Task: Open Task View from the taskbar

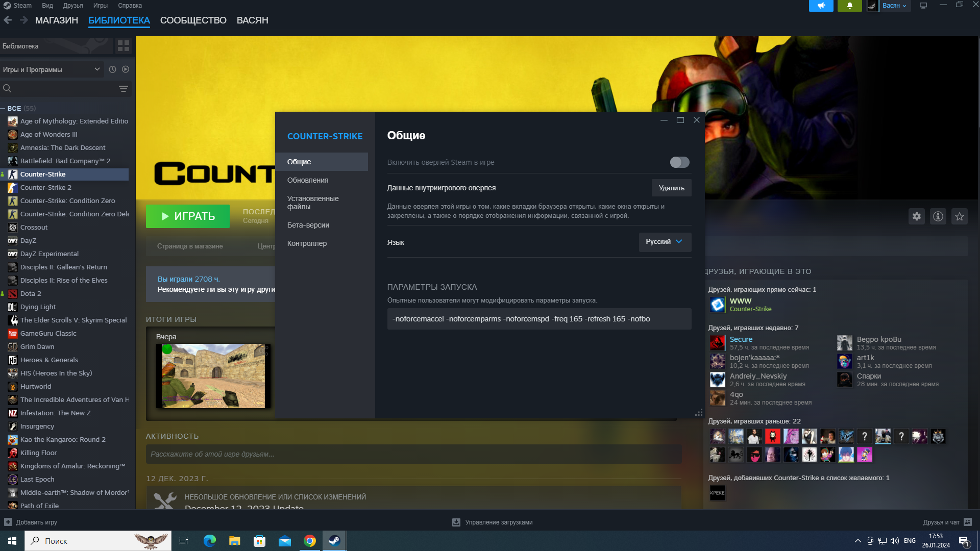Action: point(184,541)
